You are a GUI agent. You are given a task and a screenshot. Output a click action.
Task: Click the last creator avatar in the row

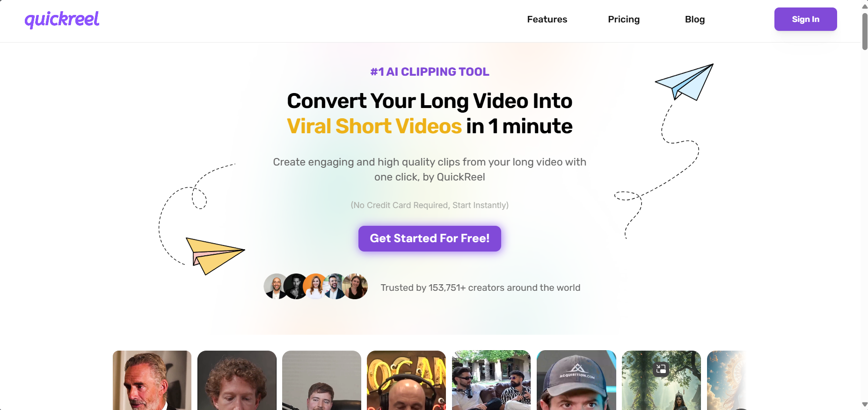click(356, 287)
